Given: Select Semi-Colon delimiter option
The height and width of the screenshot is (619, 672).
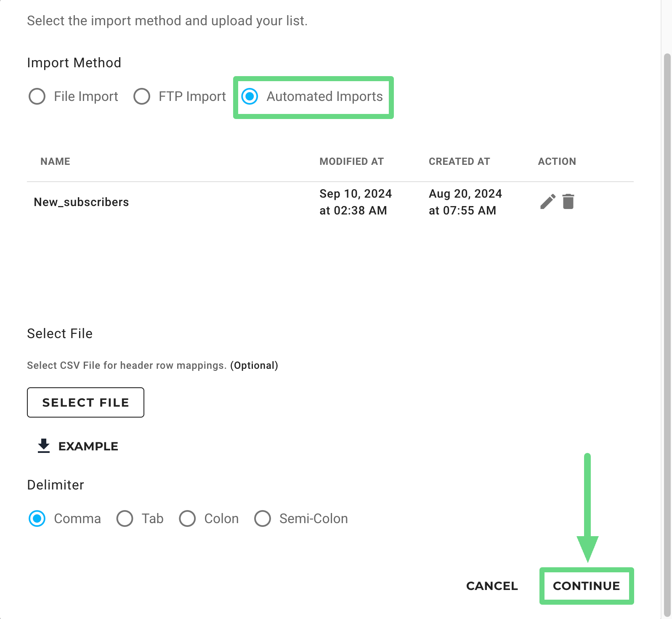Looking at the screenshot, I should pos(263,518).
